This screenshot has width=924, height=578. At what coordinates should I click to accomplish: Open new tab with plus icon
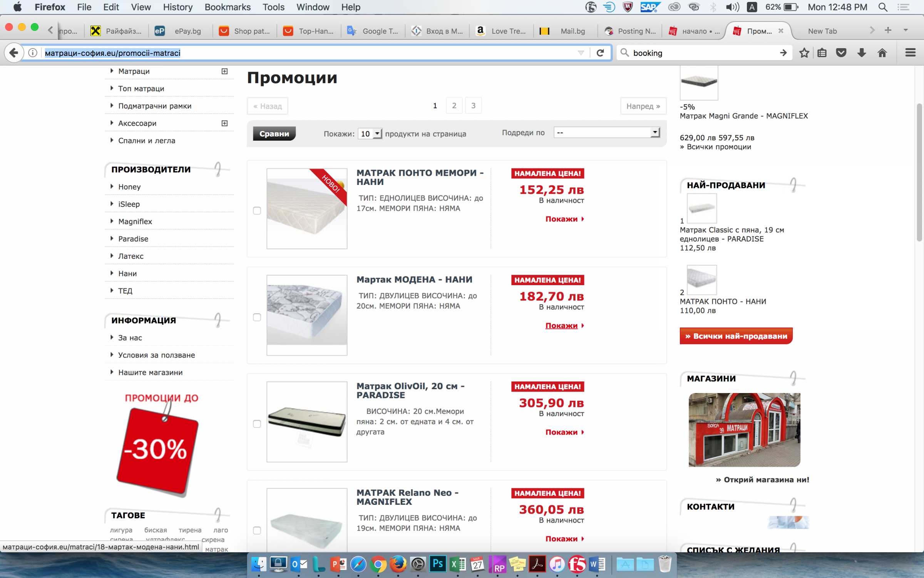(888, 30)
